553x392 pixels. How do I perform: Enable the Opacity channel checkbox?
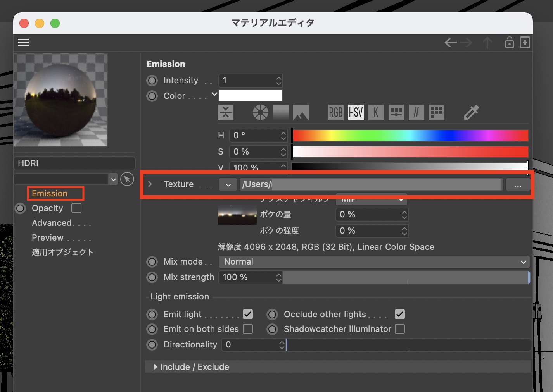[x=76, y=208]
